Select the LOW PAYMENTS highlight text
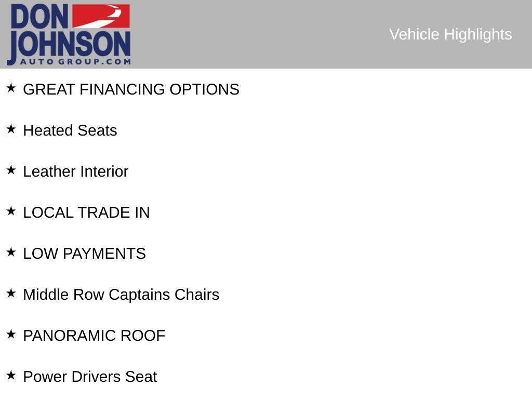 tap(84, 254)
